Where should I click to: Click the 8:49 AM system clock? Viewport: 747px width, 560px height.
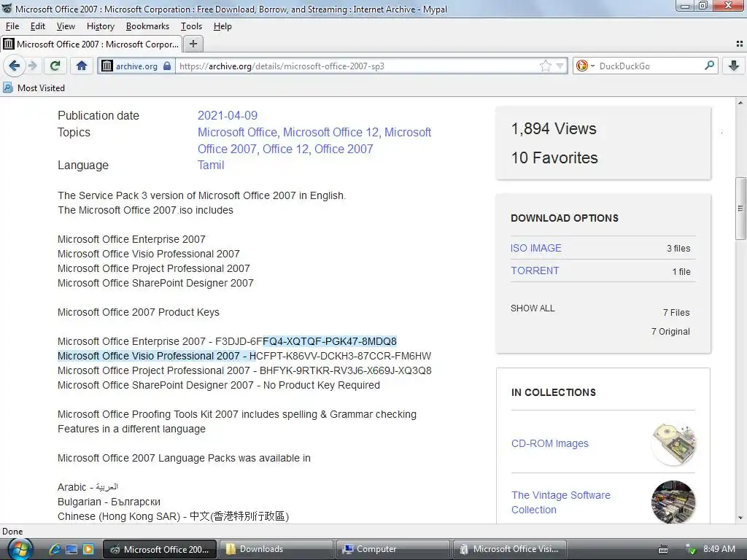tap(719, 549)
